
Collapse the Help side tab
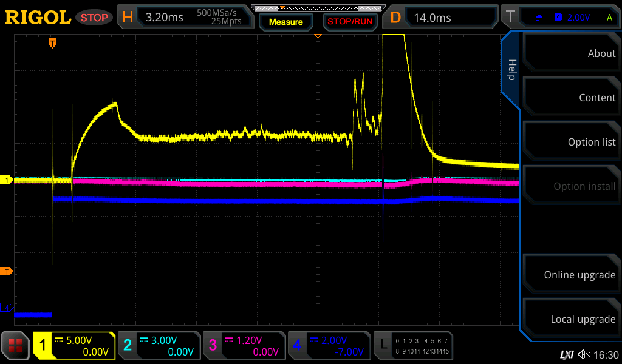point(511,70)
